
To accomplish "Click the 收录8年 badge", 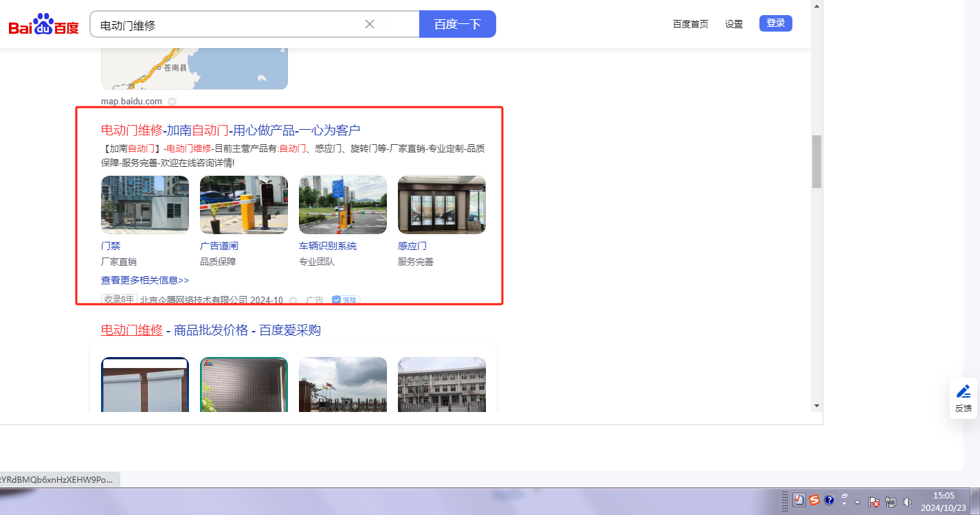I will pyautogui.click(x=119, y=300).
